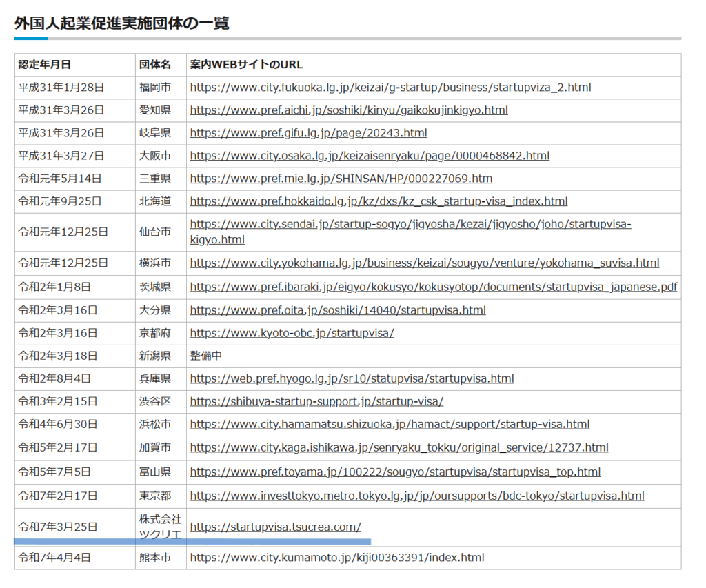Visit the Sendai City startupvisa-kigyo link
The height and width of the screenshot is (588, 706).
click(410, 224)
